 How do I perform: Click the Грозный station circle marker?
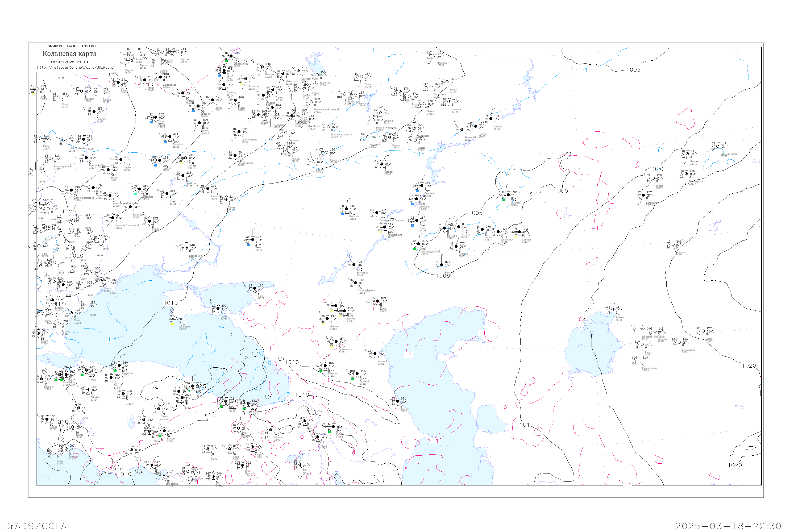[357, 373]
